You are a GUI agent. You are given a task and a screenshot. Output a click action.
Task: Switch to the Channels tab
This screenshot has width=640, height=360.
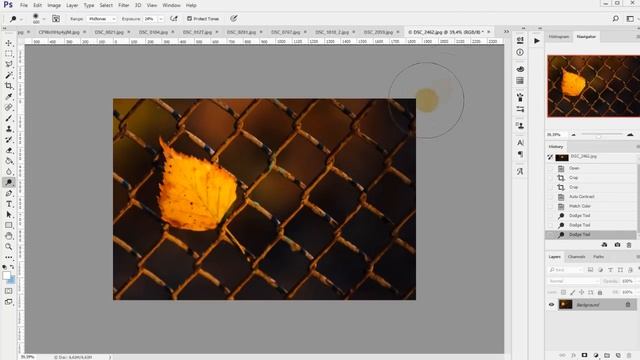(x=576, y=257)
